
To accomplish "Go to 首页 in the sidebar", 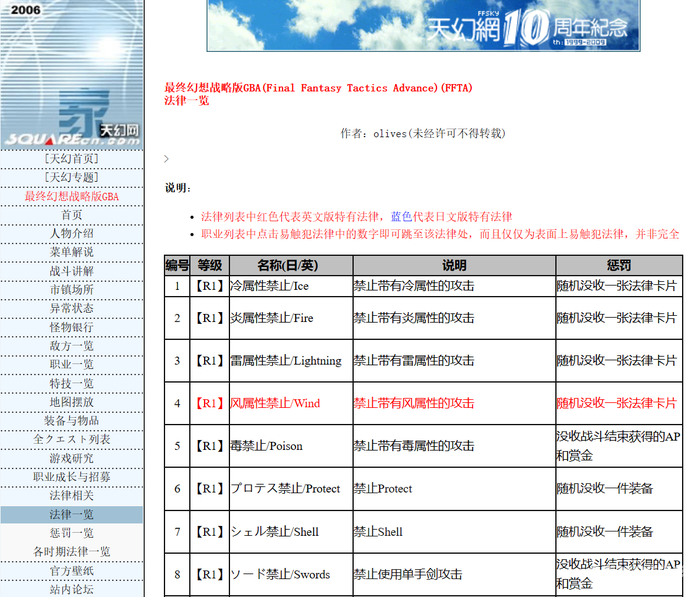I will tap(71, 215).
